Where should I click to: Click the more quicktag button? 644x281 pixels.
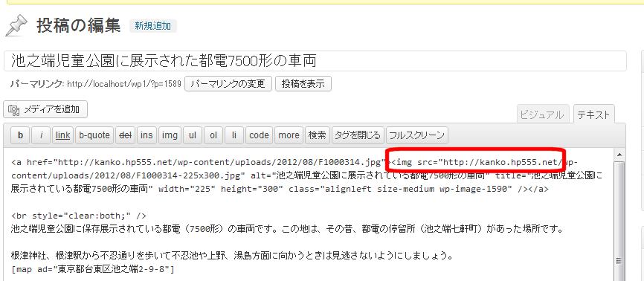point(289,135)
